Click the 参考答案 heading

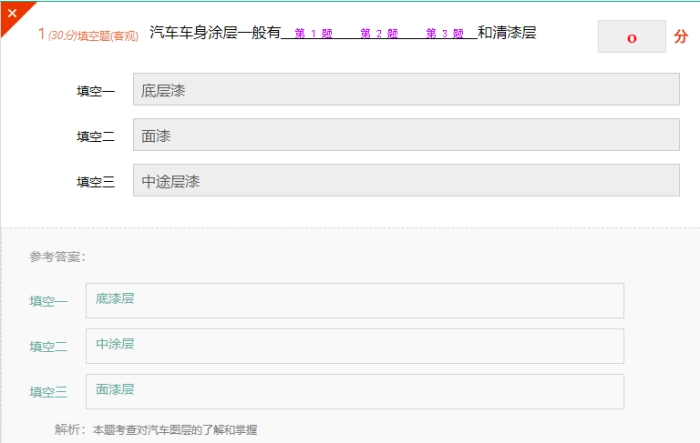pos(57,257)
